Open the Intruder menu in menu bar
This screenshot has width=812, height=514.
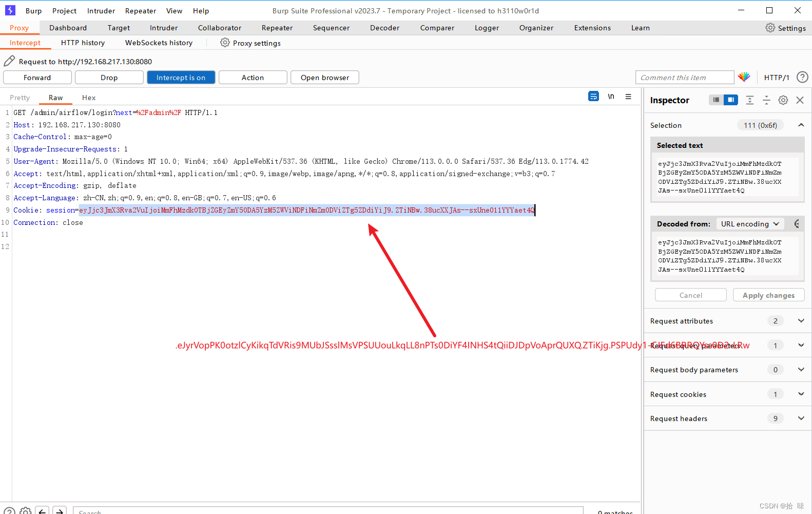(101, 11)
